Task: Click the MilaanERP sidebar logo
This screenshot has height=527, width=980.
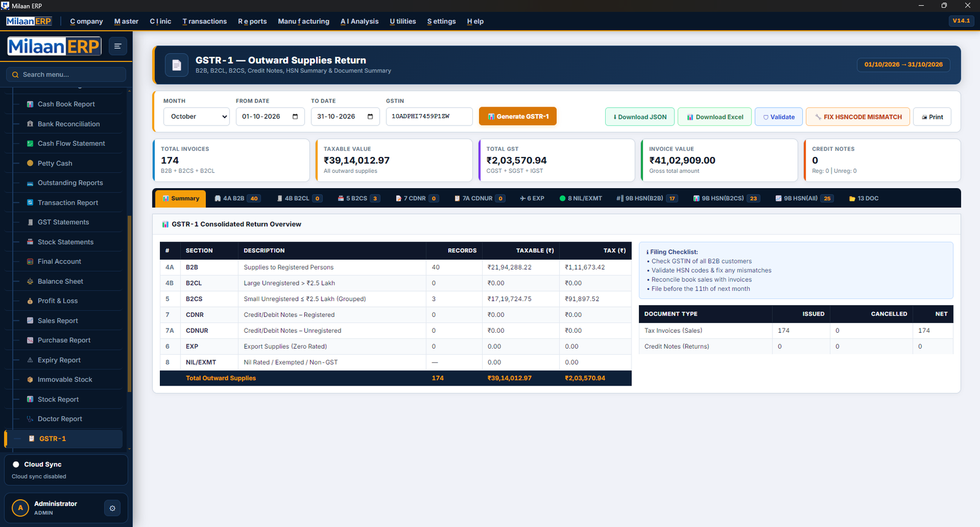Action: (x=54, y=46)
